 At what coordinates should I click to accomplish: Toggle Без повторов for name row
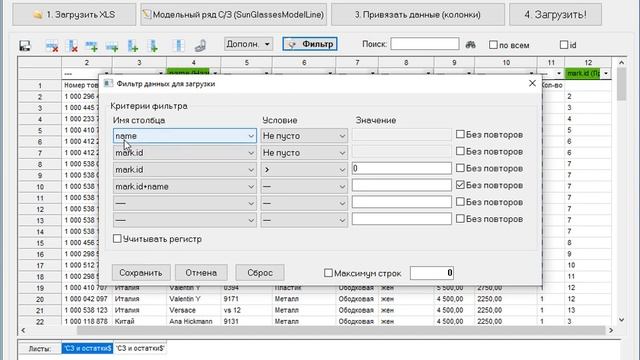pos(460,134)
